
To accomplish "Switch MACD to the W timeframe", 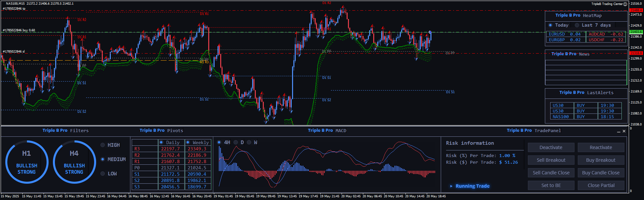I will tap(249, 142).
